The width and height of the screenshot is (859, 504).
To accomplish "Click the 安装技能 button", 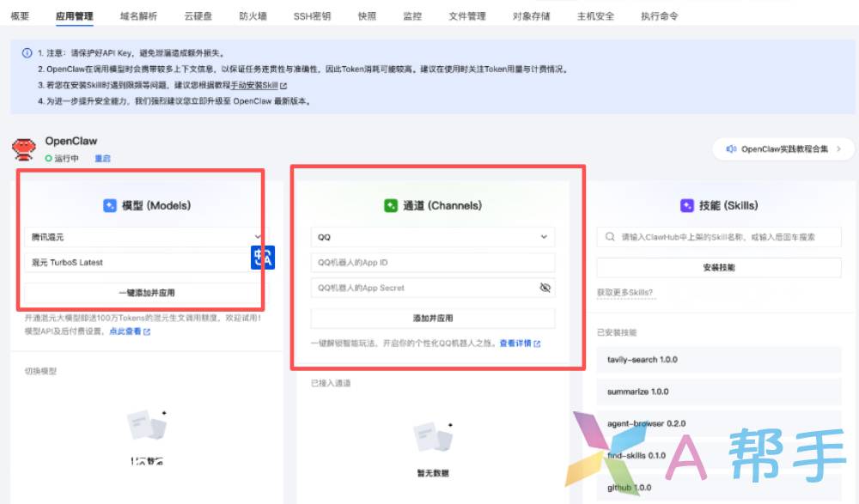I will coord(718,268).
